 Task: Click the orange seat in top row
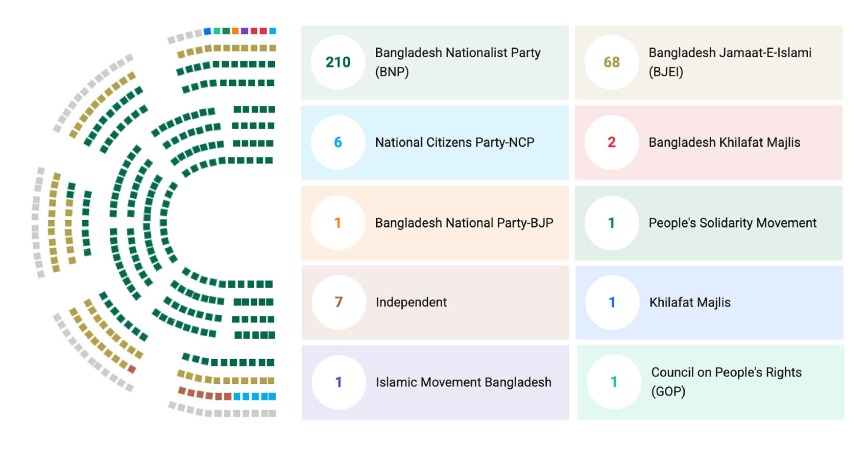point(235,31)
